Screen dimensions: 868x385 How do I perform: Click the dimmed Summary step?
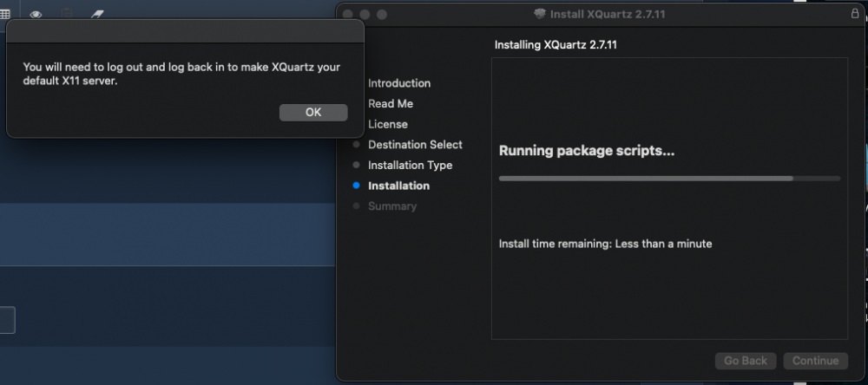point(391,206)
